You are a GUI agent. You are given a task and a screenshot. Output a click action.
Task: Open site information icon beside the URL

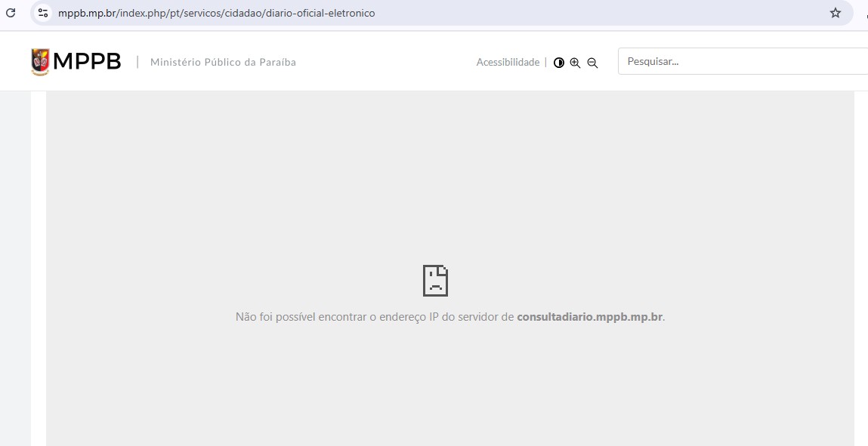[43, 13]
